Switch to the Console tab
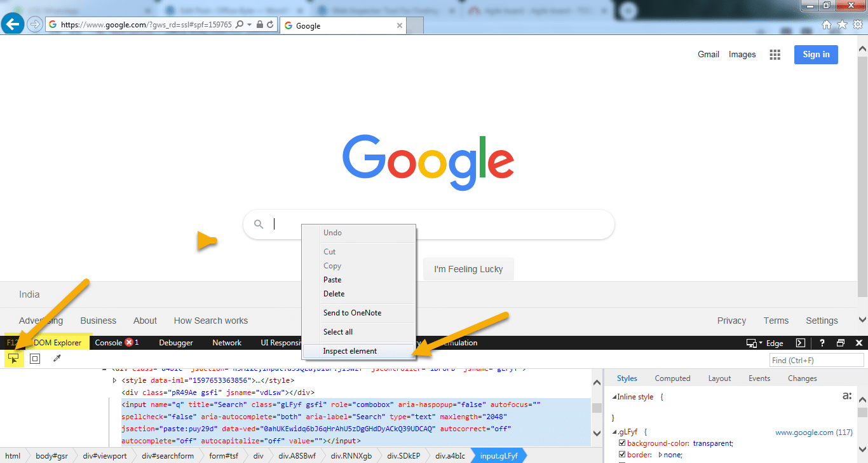The height and width of the screenshot is (463, 868). (x=108, y=343)
